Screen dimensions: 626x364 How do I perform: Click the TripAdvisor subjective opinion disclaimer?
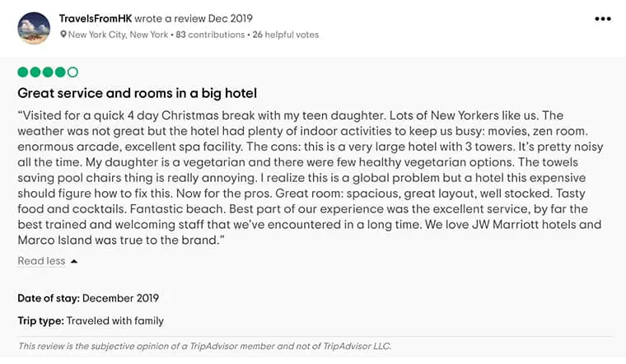[204, 346]
